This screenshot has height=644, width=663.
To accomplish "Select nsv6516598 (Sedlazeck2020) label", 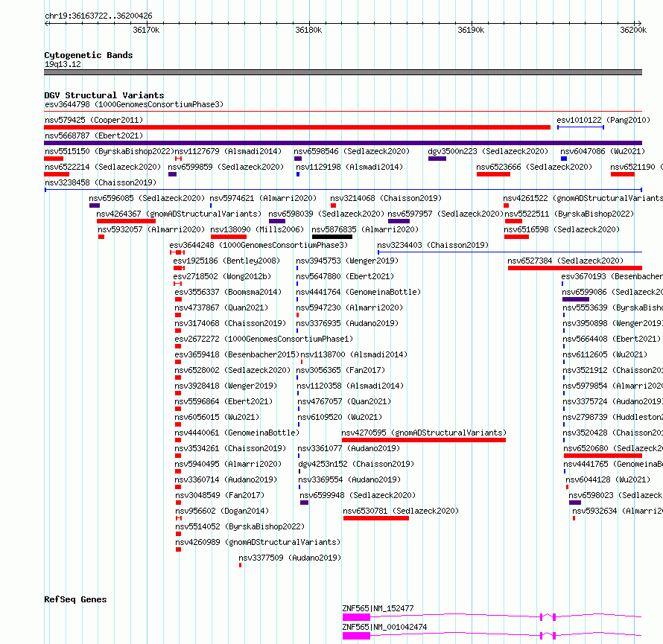I will click(562, 229).
